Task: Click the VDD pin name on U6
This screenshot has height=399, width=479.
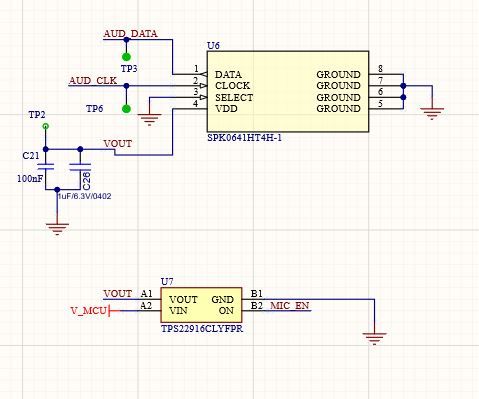Action: (226, 109)
